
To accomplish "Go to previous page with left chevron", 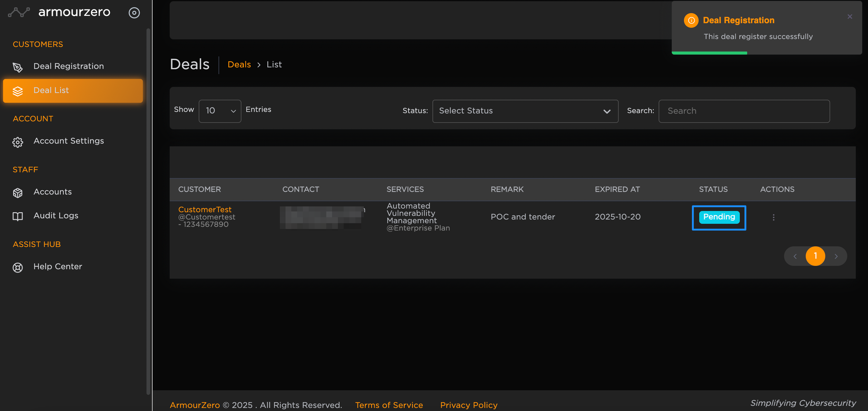I will click(795, 256).
